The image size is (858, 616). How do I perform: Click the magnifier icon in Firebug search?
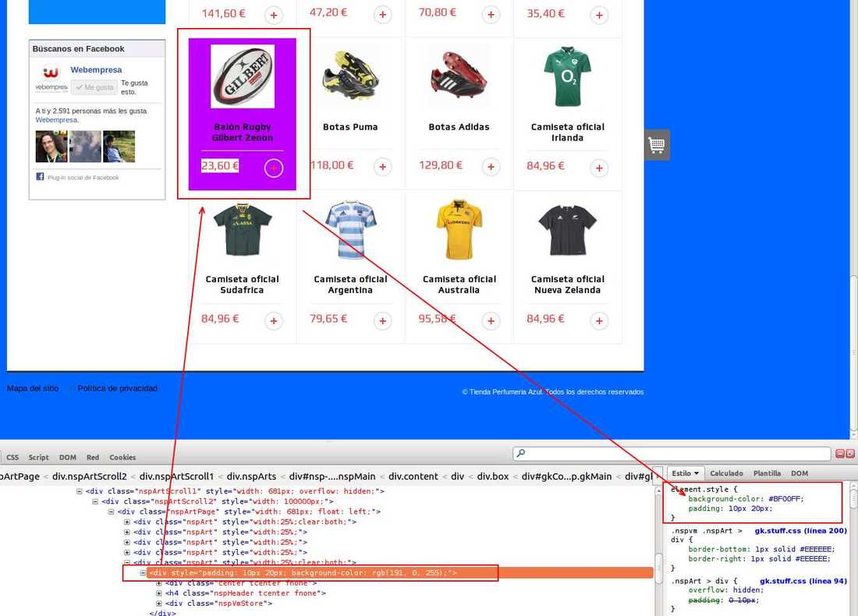point(520,453)
